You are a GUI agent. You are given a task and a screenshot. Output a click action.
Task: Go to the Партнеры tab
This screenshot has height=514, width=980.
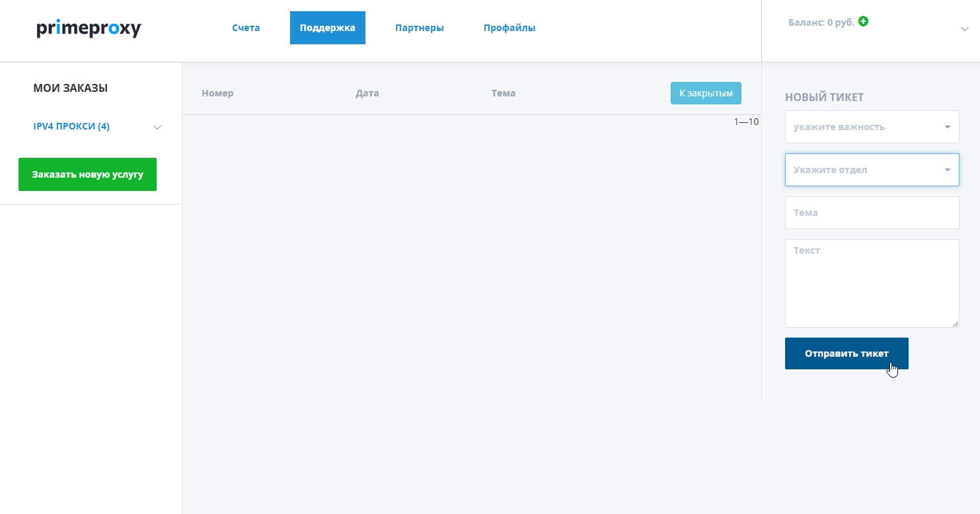[420, 28]
